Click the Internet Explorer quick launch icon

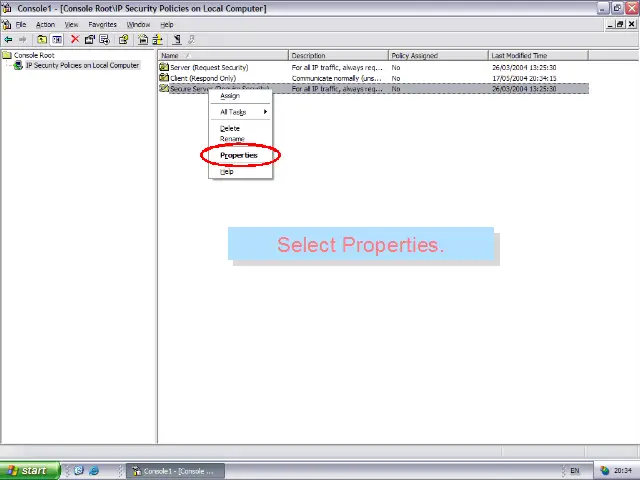pos(94,471)
